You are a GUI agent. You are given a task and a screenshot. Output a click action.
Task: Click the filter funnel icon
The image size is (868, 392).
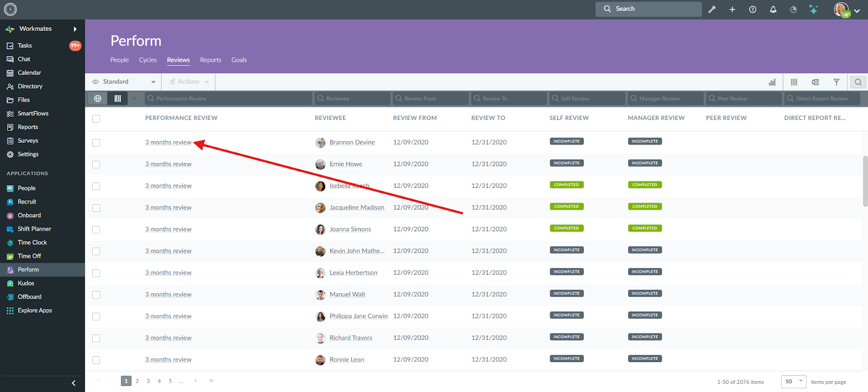click(x=837, y=82)
